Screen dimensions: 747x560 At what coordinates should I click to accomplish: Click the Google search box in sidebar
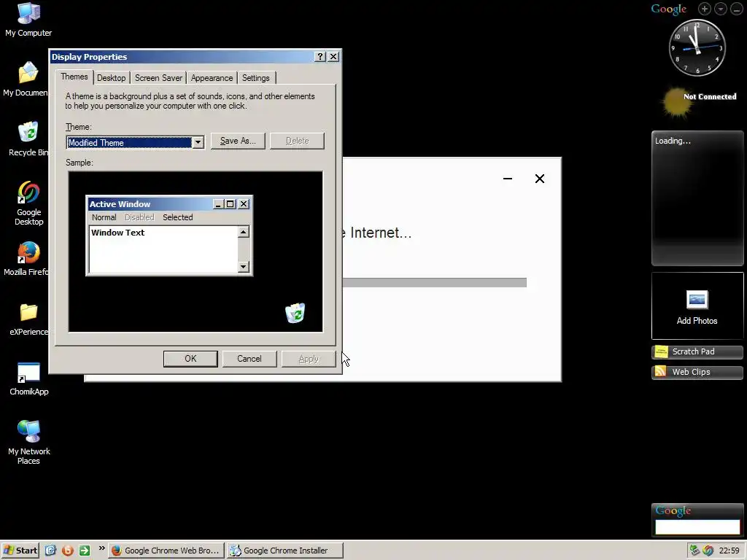697,526
